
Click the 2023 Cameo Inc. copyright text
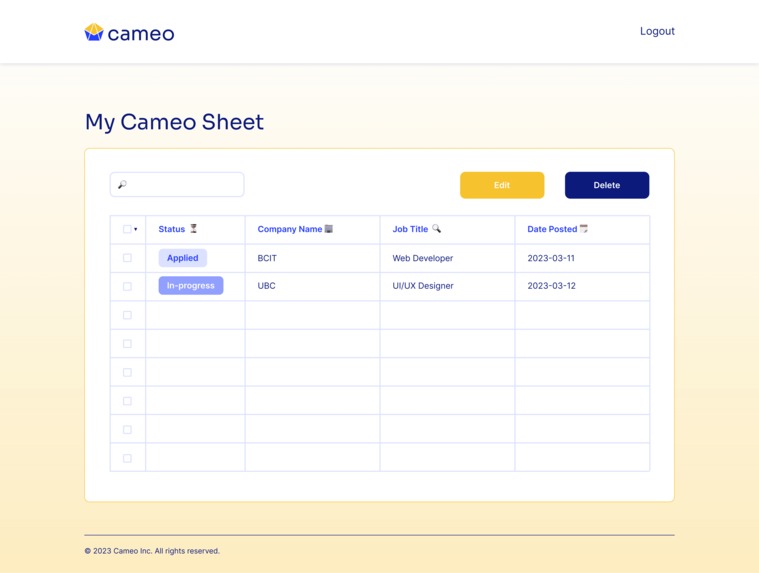pos(152,551)
